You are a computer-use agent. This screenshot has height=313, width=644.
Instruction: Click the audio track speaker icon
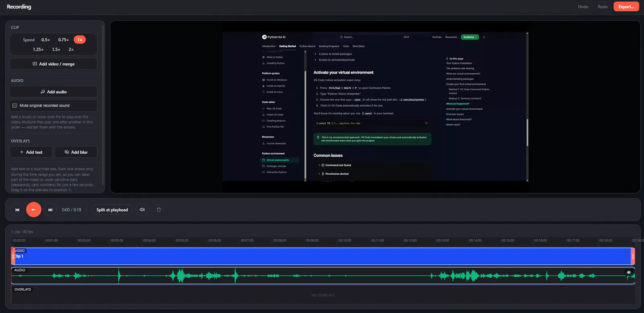[x=629, y=273]
